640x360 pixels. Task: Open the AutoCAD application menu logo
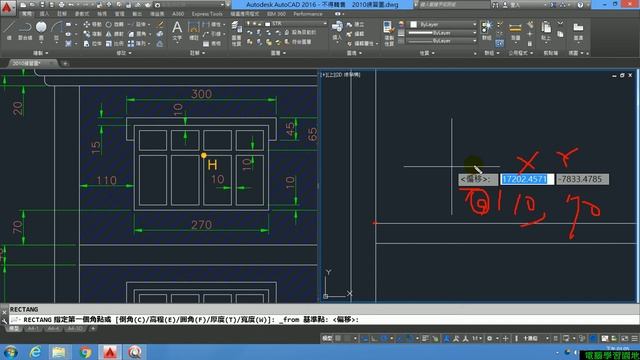tap(7, 8)
